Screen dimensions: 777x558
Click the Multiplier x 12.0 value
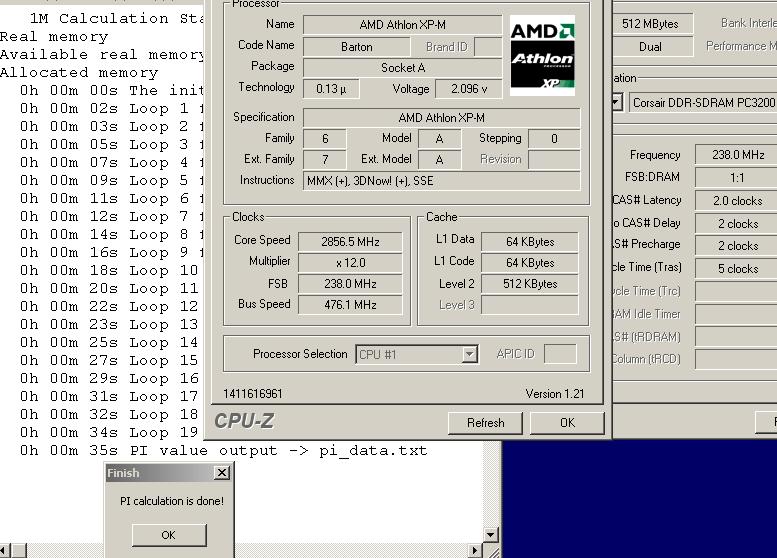[350, 263]
